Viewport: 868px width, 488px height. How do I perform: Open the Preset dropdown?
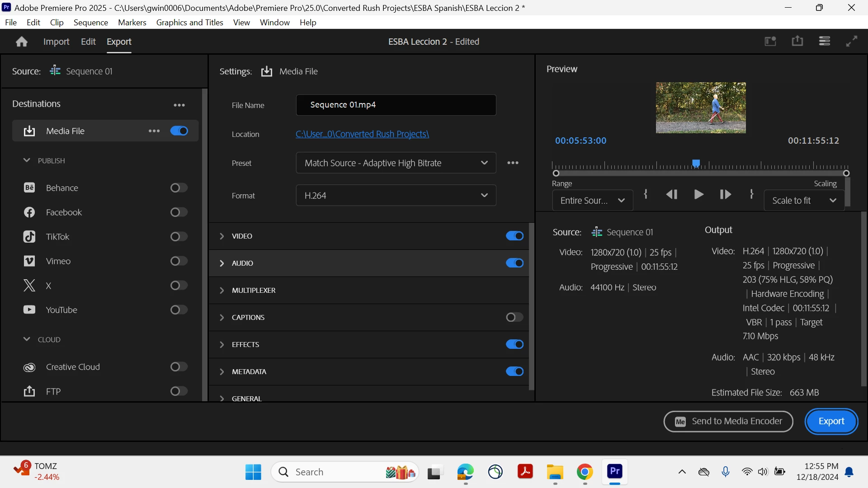click(396, 163)
